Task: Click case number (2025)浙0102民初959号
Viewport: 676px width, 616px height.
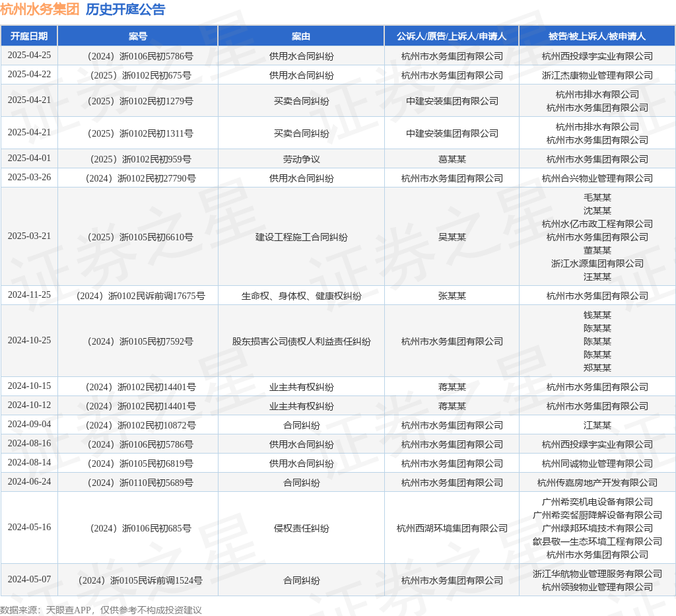Action: click(141, 160)
